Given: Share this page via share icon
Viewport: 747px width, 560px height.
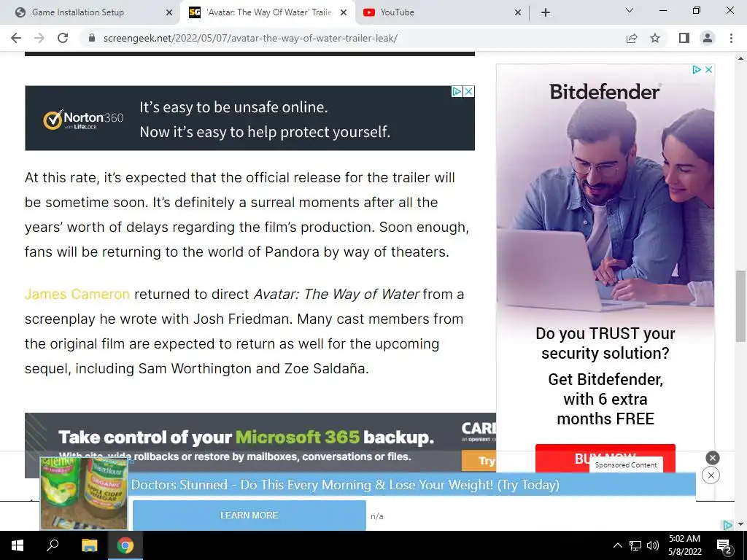Looking at the screenshot, I should pyautogui.click(x=632, y=38).
